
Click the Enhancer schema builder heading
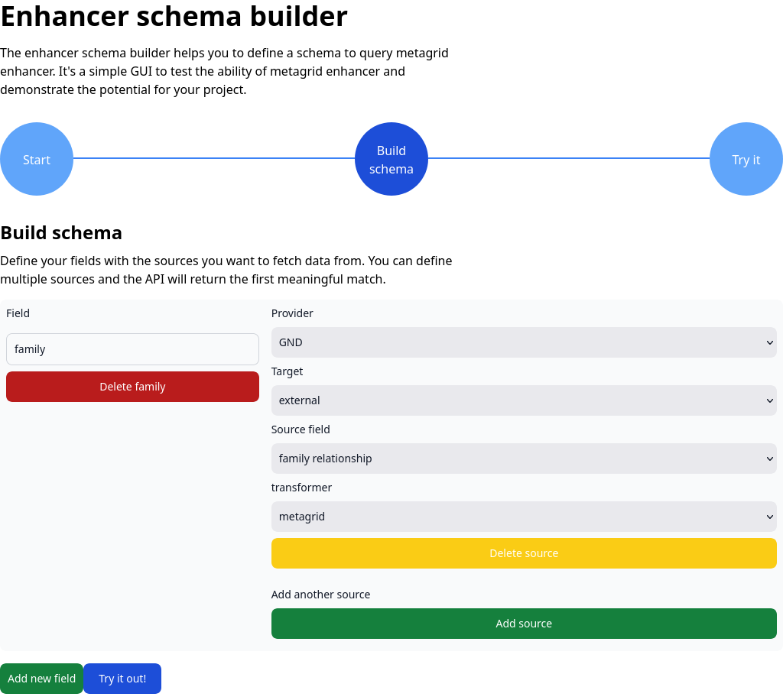click(x=174, y=16)
